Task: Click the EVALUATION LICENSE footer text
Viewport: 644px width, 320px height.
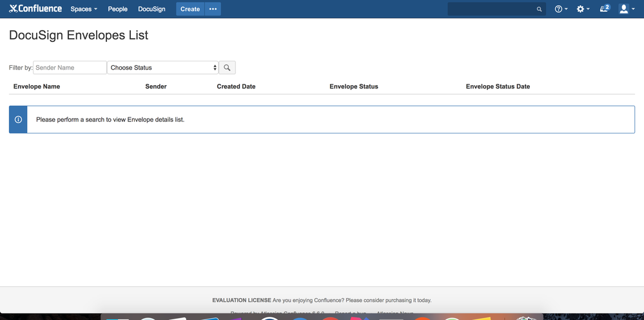Action: [242, 300]
